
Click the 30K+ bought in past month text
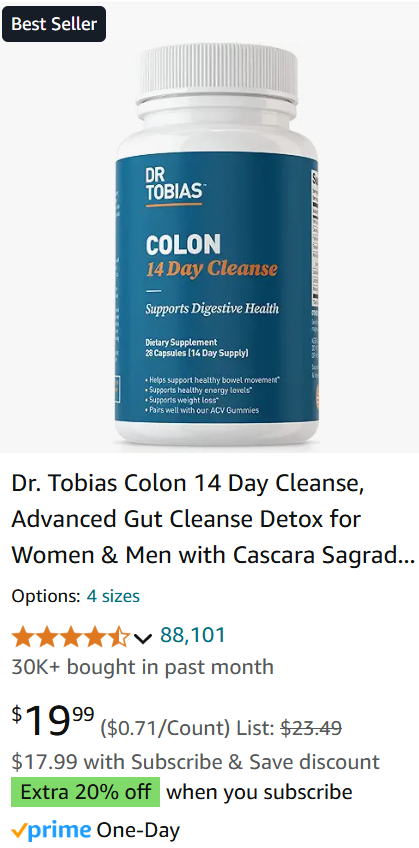point(143,666)
